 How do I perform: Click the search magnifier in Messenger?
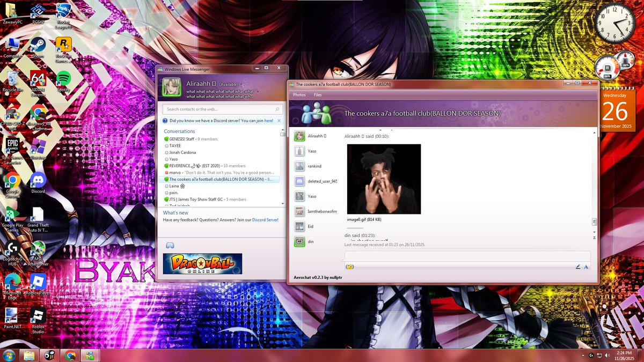(279, 109)
